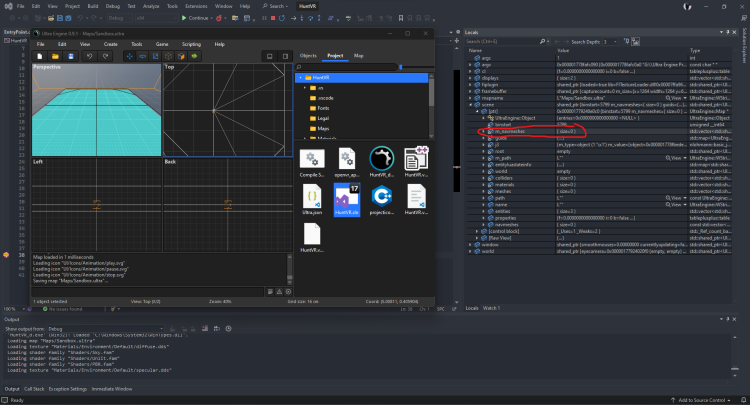Click View link for mapname value
The image size is (750, 405).
(672, 100)
